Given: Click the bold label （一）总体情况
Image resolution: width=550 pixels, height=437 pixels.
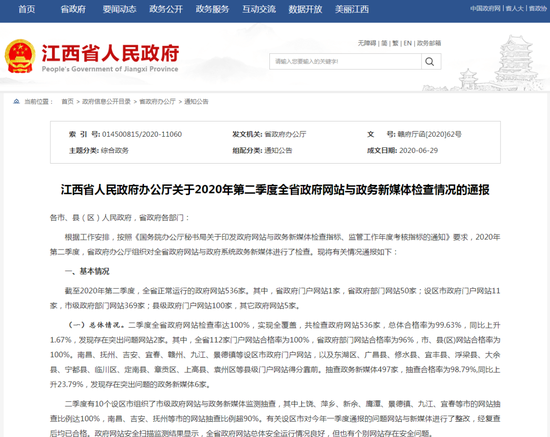Looking at the screenshot, I should click(95, 325).
